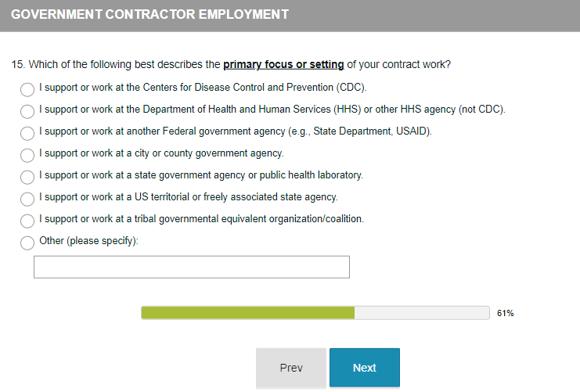The height and width of the screenshot is (392, 580).
Task: Choose the HHS agency (not CDC) radio button
Action: [x=27, y=112]
